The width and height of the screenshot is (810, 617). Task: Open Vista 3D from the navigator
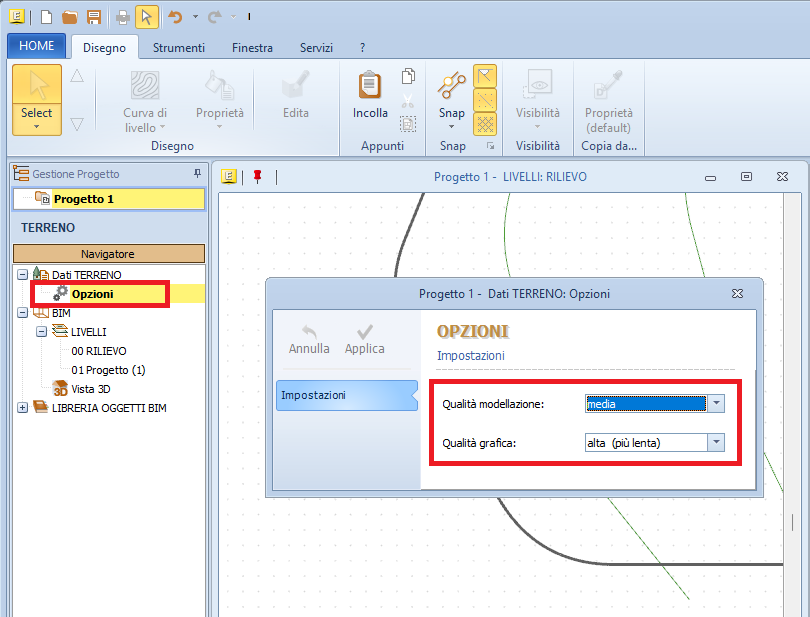90,388
